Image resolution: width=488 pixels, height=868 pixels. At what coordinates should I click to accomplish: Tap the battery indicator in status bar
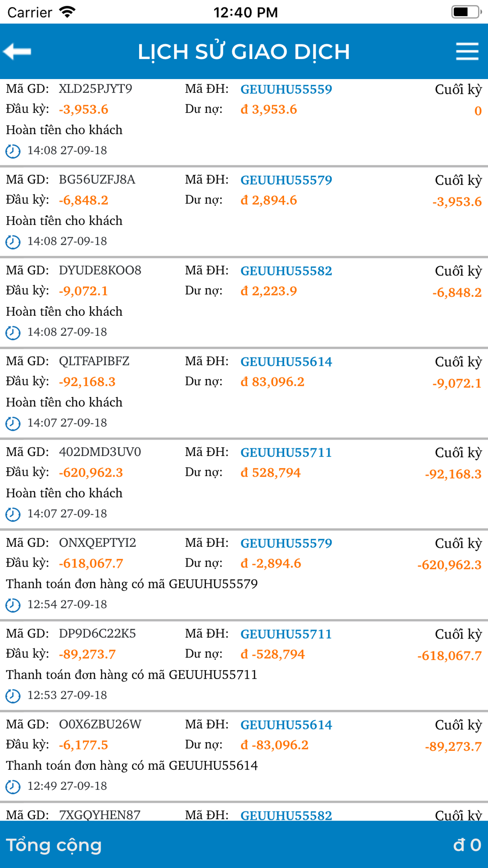click(466, 12)
